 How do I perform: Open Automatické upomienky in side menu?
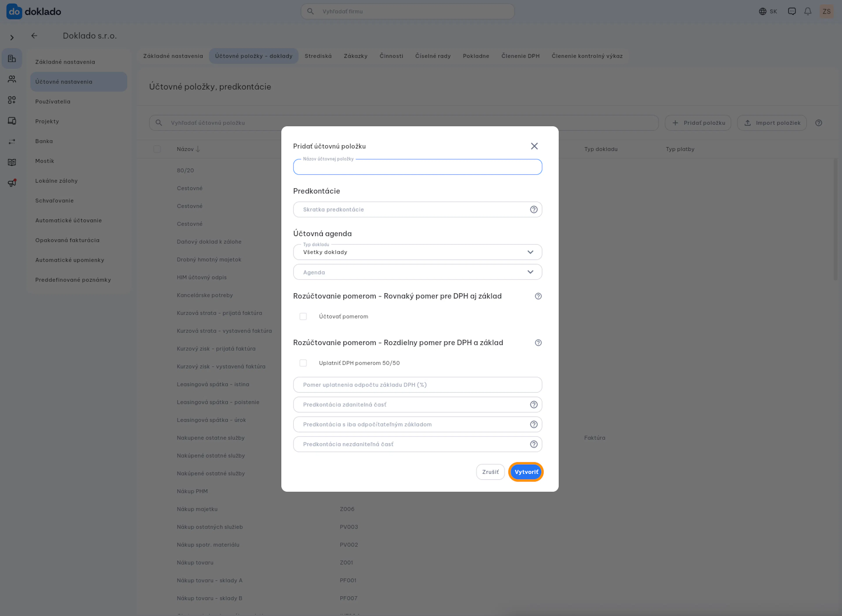tap(79, 260)
